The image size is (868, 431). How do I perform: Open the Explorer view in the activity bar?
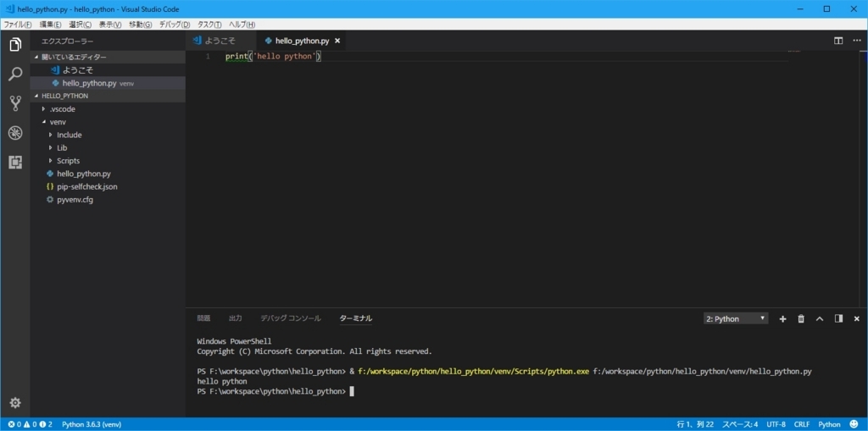pyautogui.click(x=15, y=44)
